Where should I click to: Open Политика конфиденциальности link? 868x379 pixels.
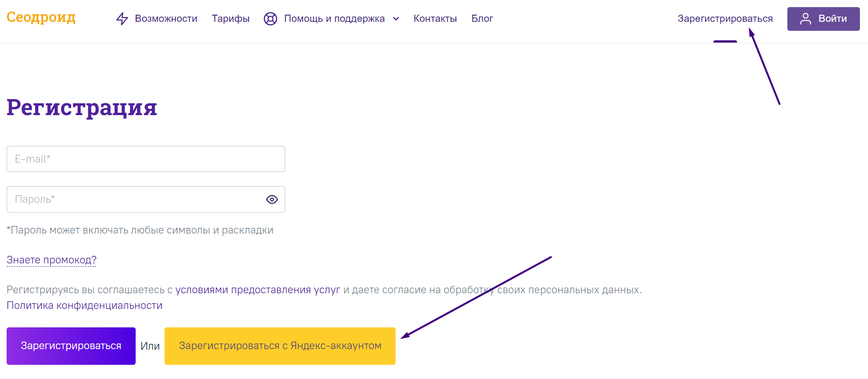tap(84, 306)
